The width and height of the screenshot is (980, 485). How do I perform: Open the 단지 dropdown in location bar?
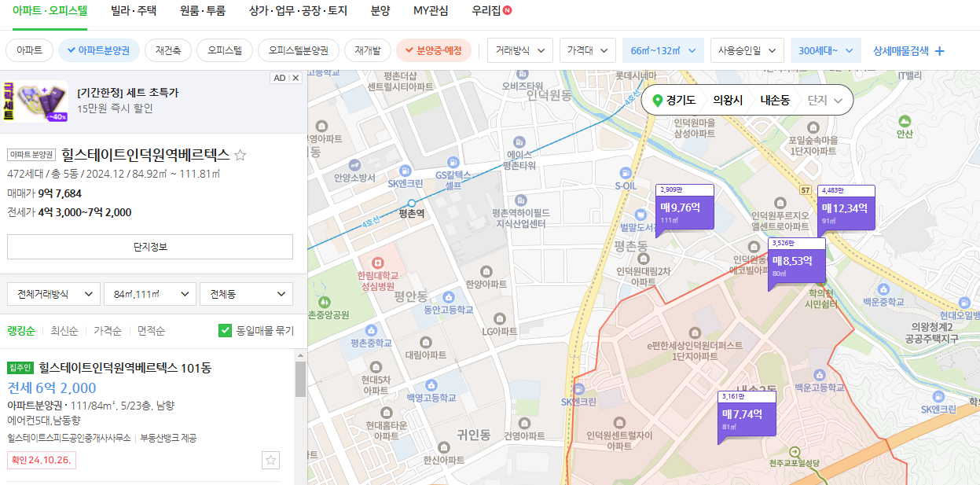pyautogui.click(x=825, y=101)
